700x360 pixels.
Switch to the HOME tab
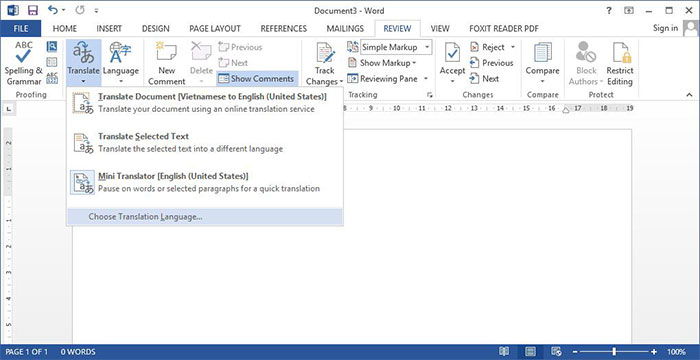pos(65,29)
